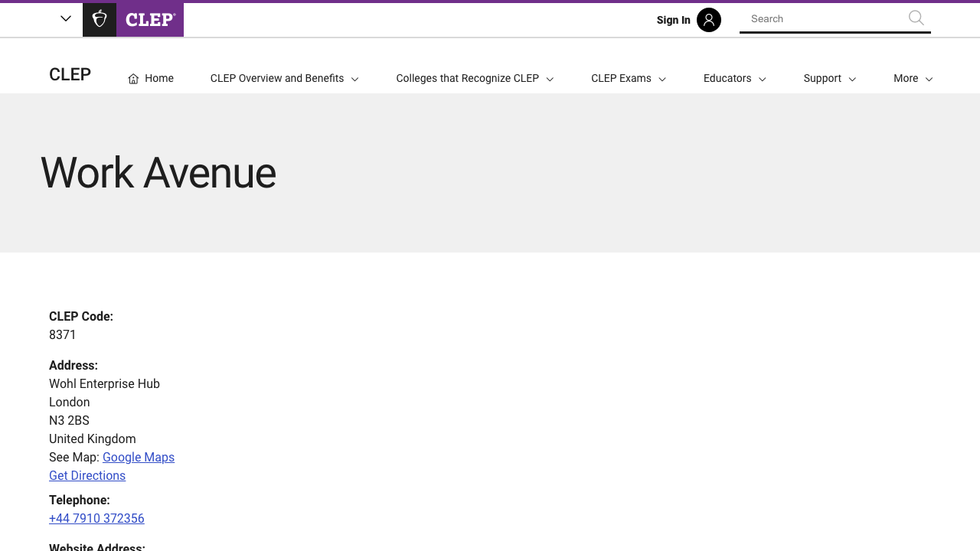
Task: Click the purple CLEP logo
Action: 150,19
